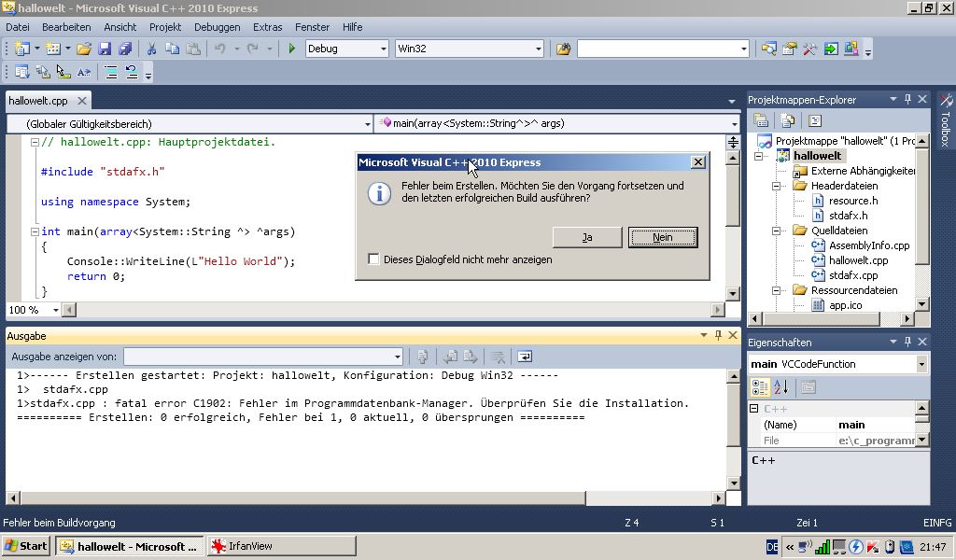Toggle word wrap in the Ausgabe panel
Image resolution: width=956 pixels, height=560 pixels.
point(525,357)
